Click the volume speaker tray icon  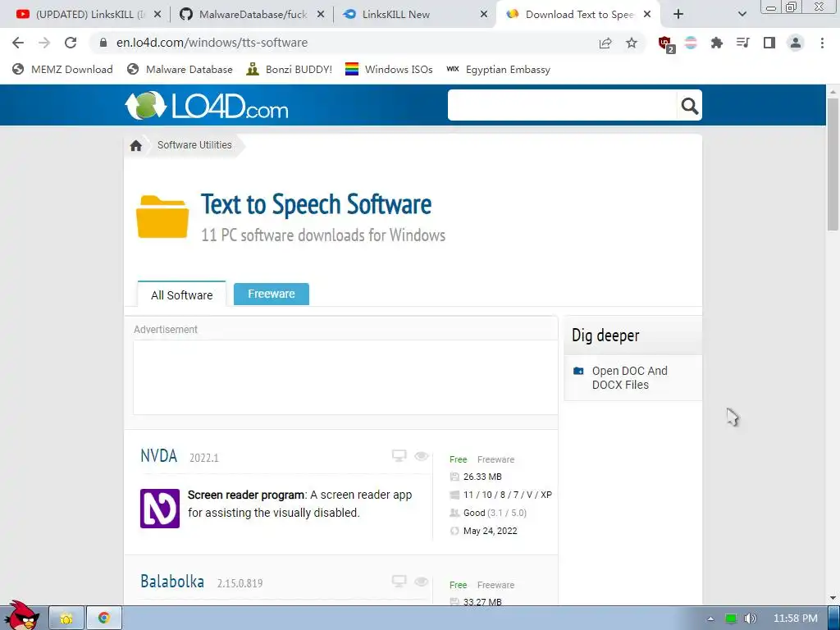[x=751, y=619]
